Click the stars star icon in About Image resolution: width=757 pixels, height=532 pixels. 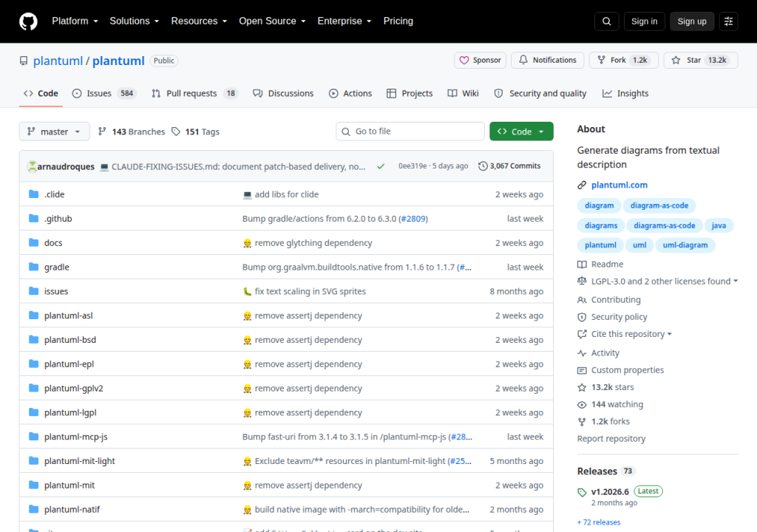pos(582,387)
